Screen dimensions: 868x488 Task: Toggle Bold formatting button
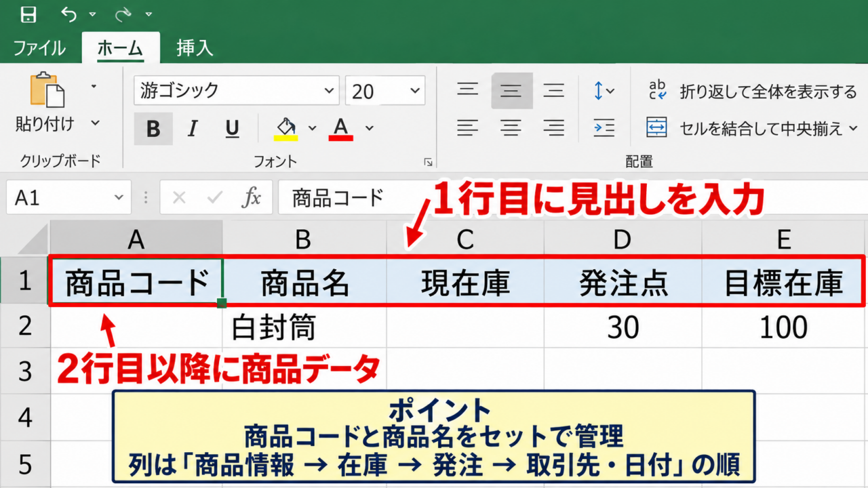coord(153,129)
